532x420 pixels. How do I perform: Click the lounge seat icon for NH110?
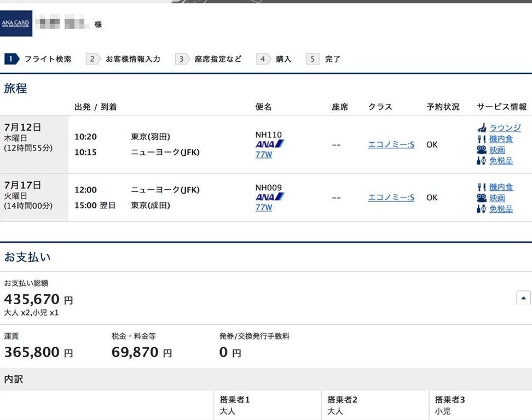[482, 128]
